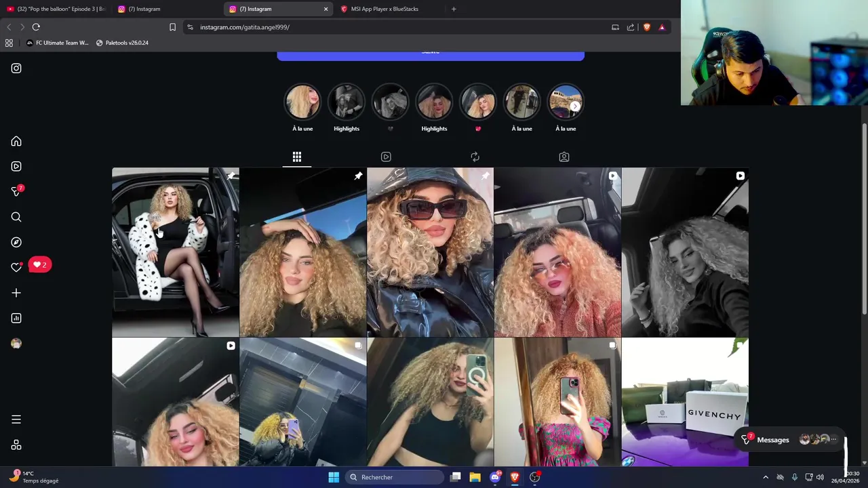The width and height of the screenshot is (868, 488).
Task: Open the second-row reel inside a car
Action: coord(176,402)
